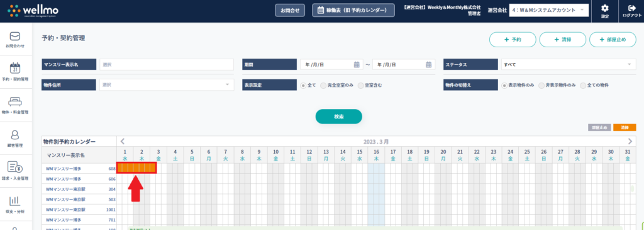Screen dimensions: 644x230
Task: Click the + 部屋止め button
Action: 613,40
